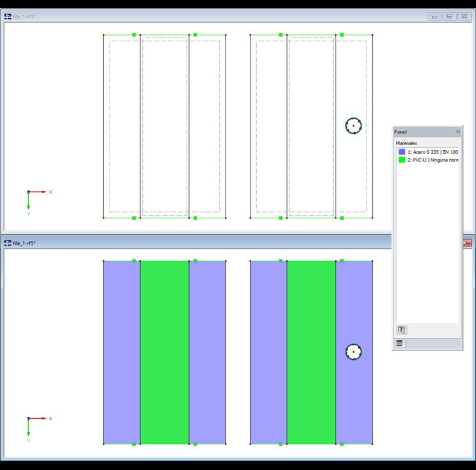Select the '1: Acero S 235' material row

coord(428,151)
